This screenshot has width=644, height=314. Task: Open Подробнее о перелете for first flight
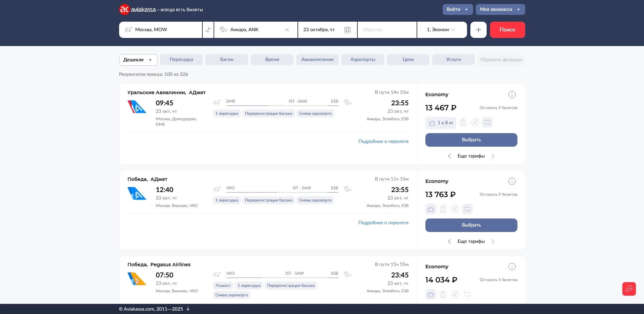[x=383, y=141]
